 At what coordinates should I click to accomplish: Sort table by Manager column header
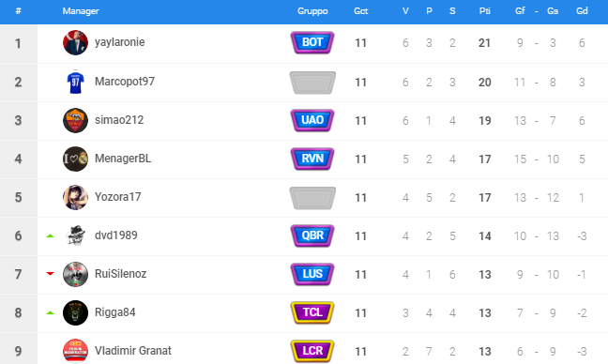click(81, 11)
